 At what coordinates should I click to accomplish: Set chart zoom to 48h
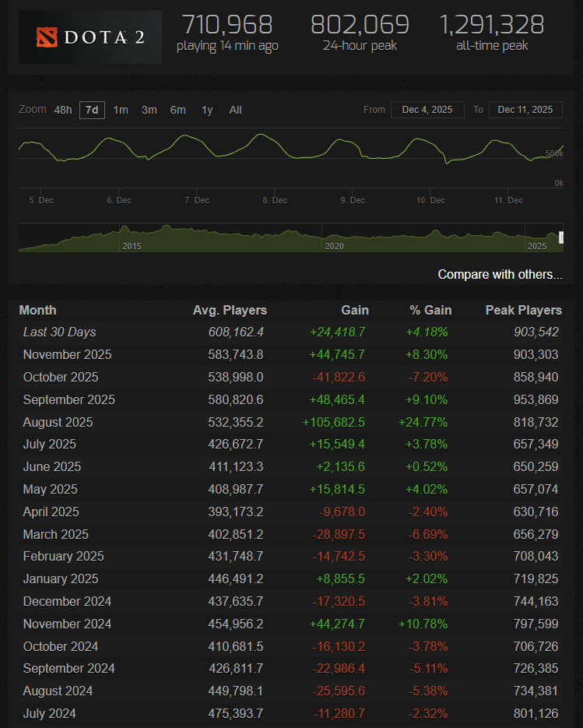click(63, 110)
